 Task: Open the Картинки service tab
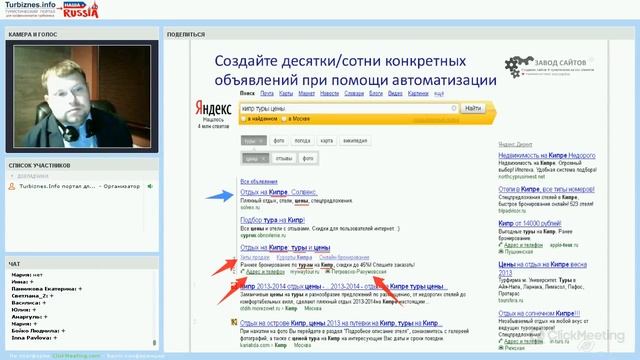418,93
